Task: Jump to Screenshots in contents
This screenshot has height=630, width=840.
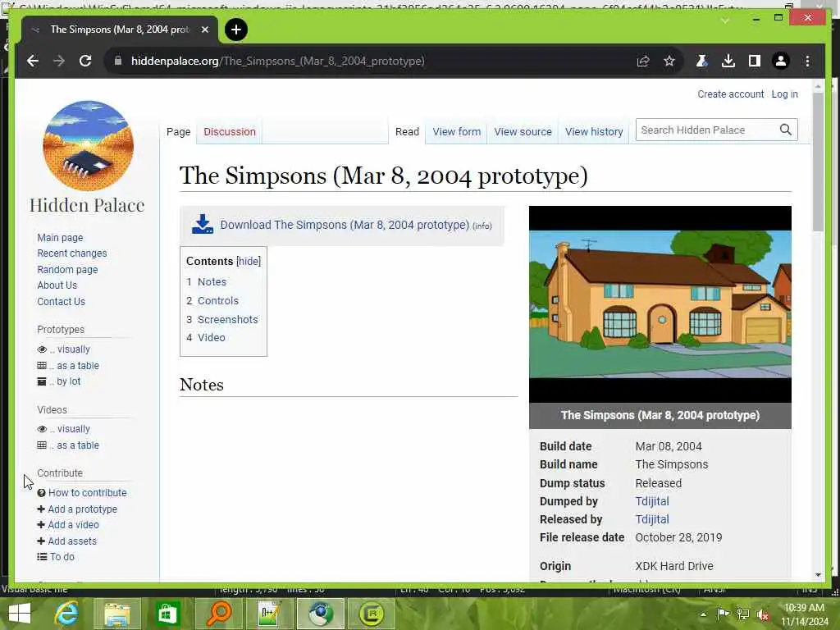Action: (228, 319)
